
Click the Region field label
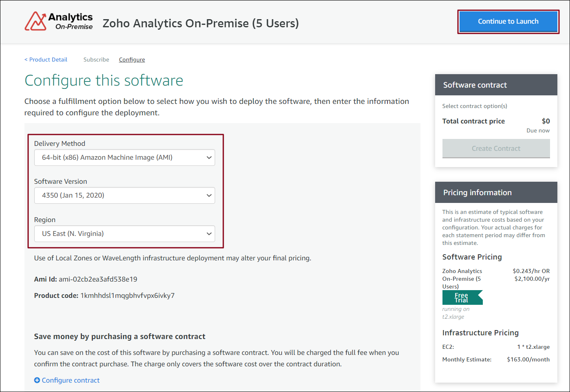(45, 220)
